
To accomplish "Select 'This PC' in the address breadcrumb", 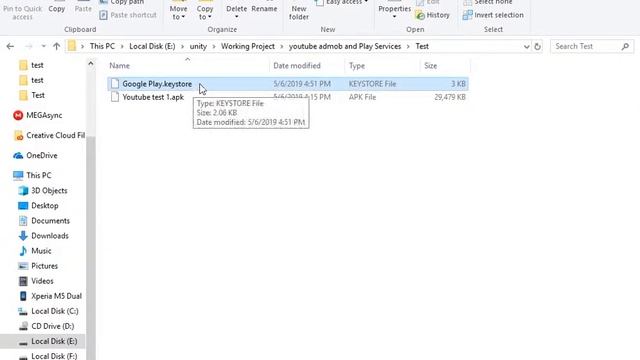I will point(102,47).
